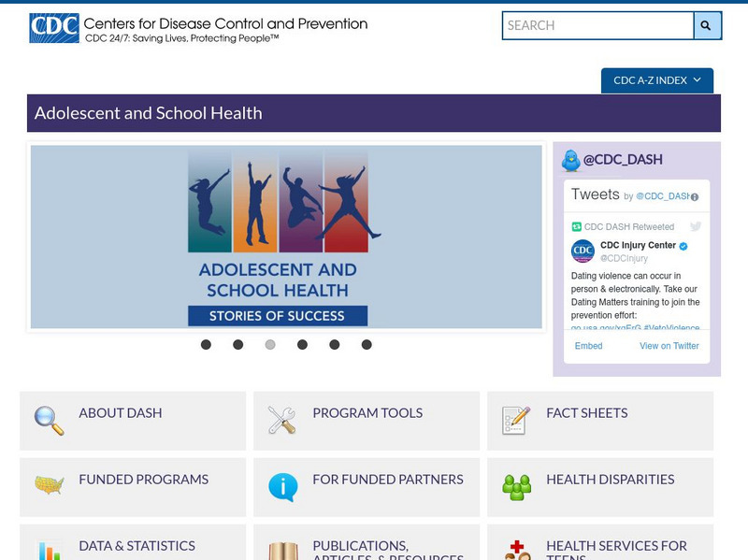Click the CDC DASH Retweeted label
748x560 pixels.
click(628, 226)
